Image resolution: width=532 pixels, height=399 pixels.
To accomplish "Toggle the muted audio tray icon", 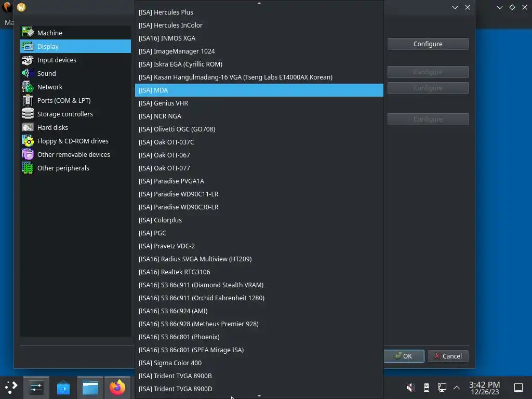I will click(410, 387).
